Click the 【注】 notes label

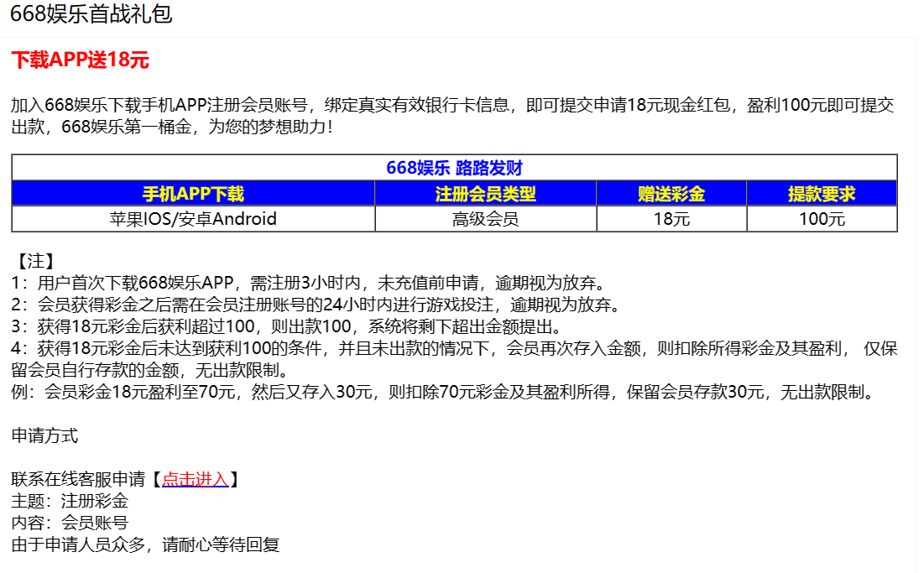35,261
